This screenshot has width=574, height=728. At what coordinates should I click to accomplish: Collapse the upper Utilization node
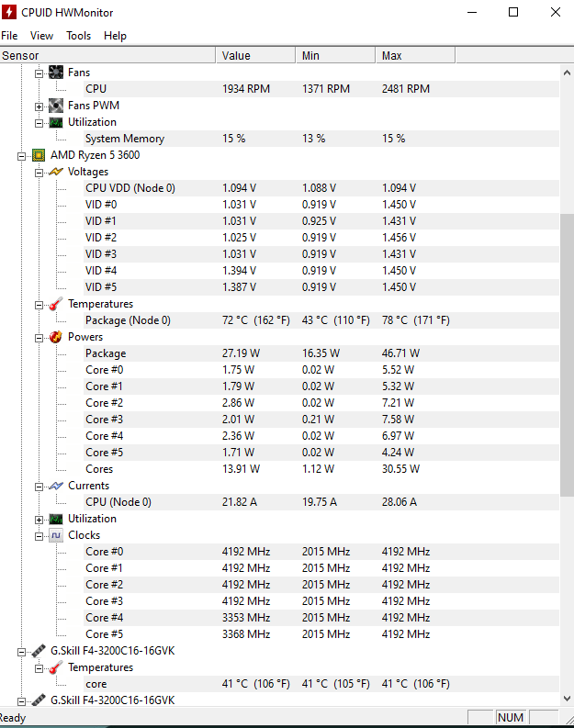tap(39, 123)
